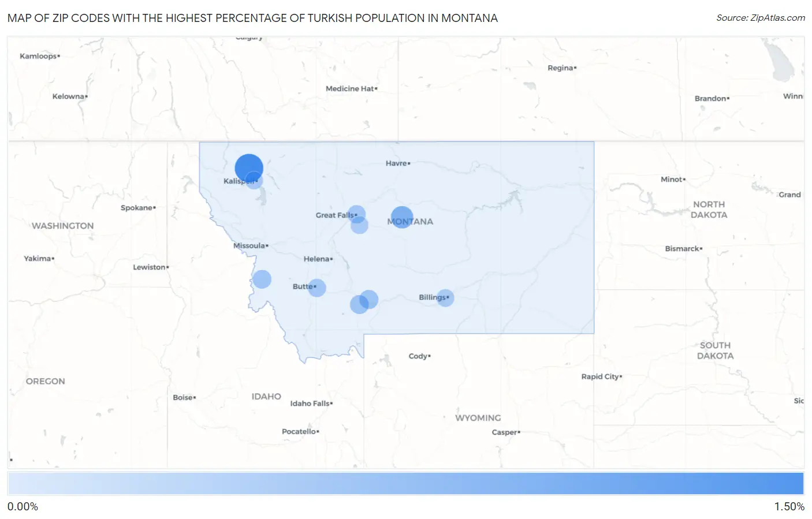Viewport: 812px width, 519px height.
Task: Click the Kelowna city label
Action: [70, 96]
